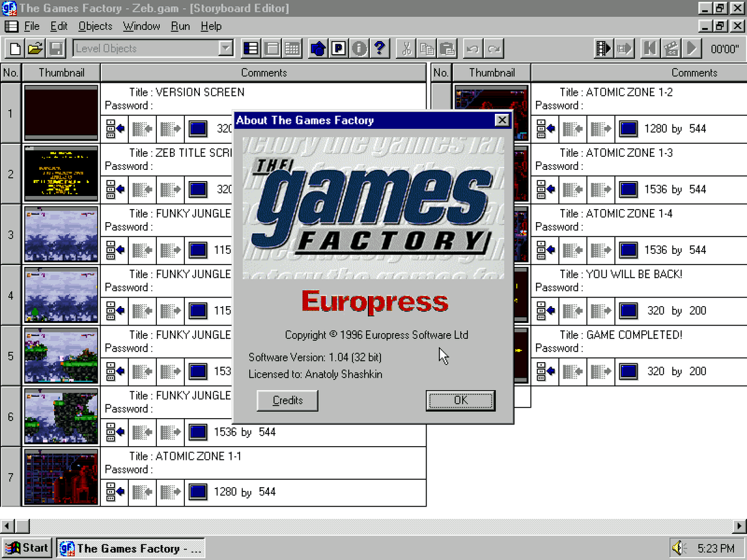Screen dimensions: 747x560
Task: Select the VERSION SCREEN thumbnail
Action: point(61,113)
